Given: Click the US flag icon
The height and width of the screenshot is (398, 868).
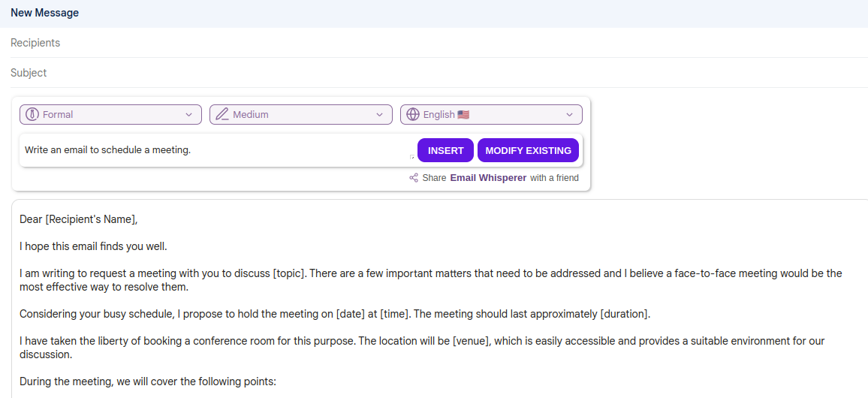Looking at the screenshot, I should click(463, 115).
